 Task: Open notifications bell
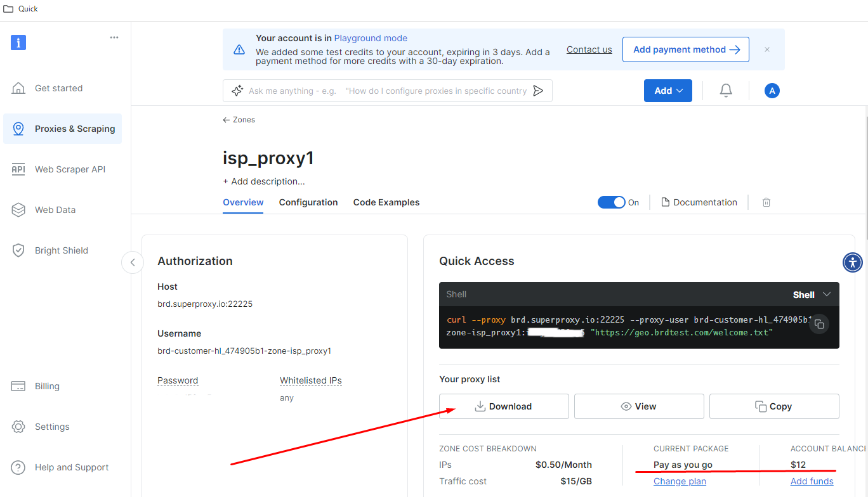[726, 91]
